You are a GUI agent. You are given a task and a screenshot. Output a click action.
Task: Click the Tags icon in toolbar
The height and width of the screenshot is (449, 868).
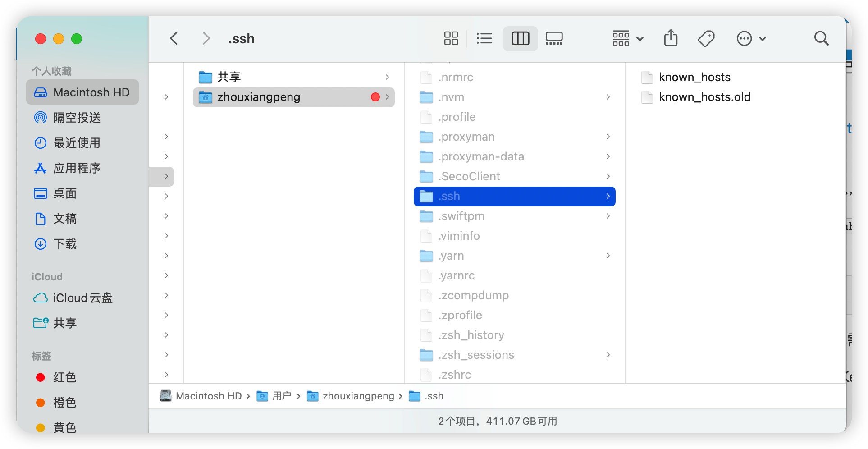706,38
